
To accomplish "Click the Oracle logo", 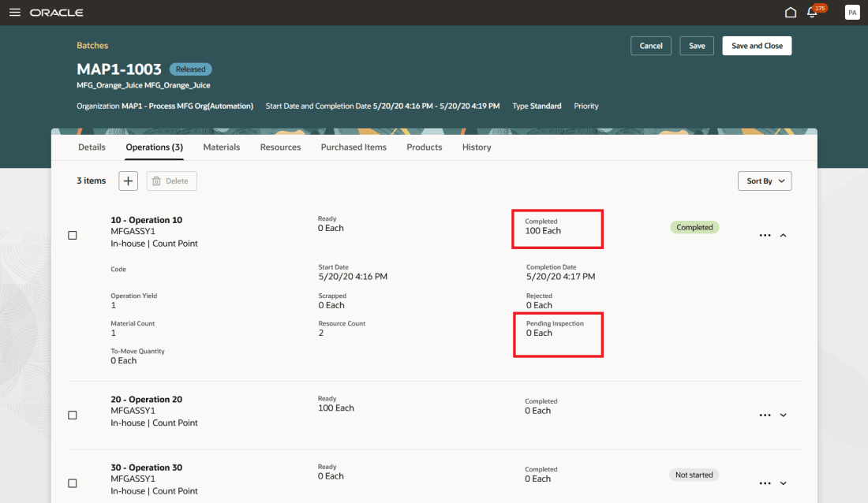I will (x=57, y=12).
